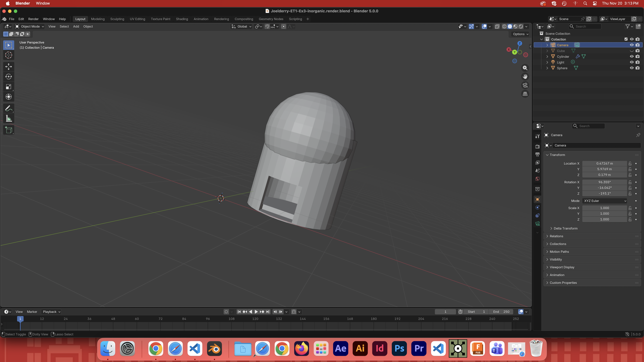This screenshot has width=644, height=362.
Task: Select the Measure ruler tool
Action: coord(8,119)
